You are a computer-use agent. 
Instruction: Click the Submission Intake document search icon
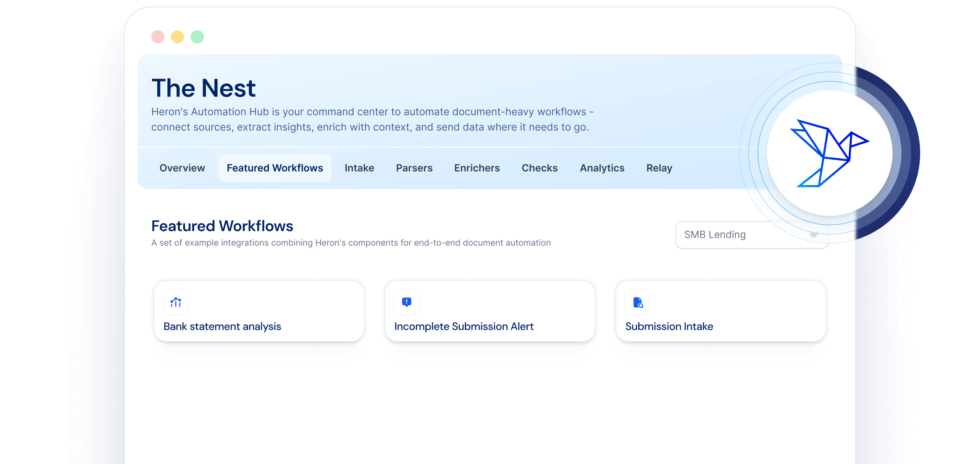click(x=638, y=302)
